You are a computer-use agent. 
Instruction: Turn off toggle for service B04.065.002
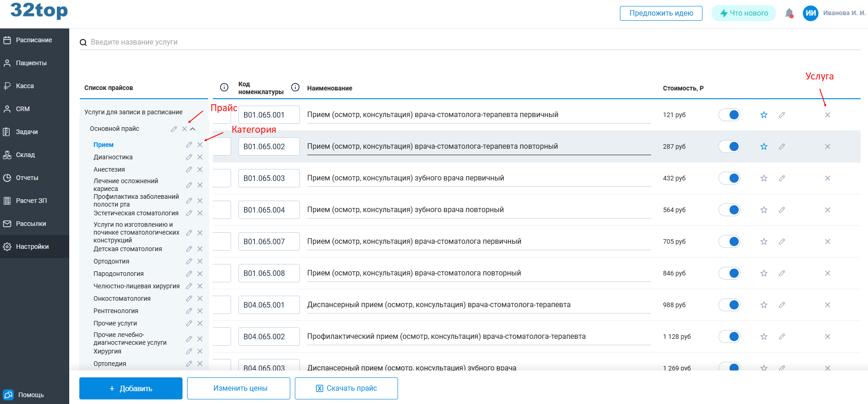[729, 337]
